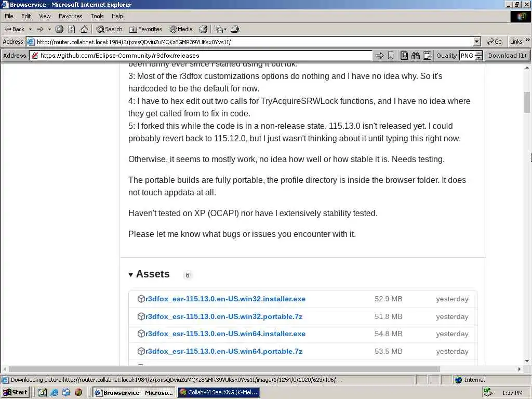Click the assets count badge 6
This screenshot has width=532, height=399.
pyautogui.click(x=187, y=275)
